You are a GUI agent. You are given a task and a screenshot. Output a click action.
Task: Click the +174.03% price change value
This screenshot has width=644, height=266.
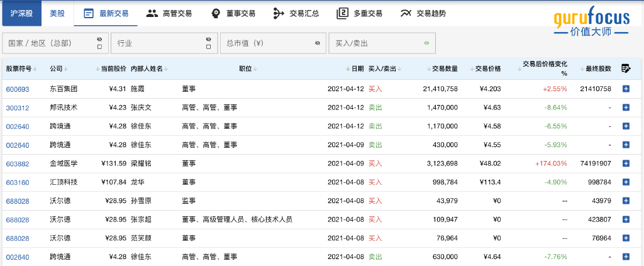pos(551,163)
